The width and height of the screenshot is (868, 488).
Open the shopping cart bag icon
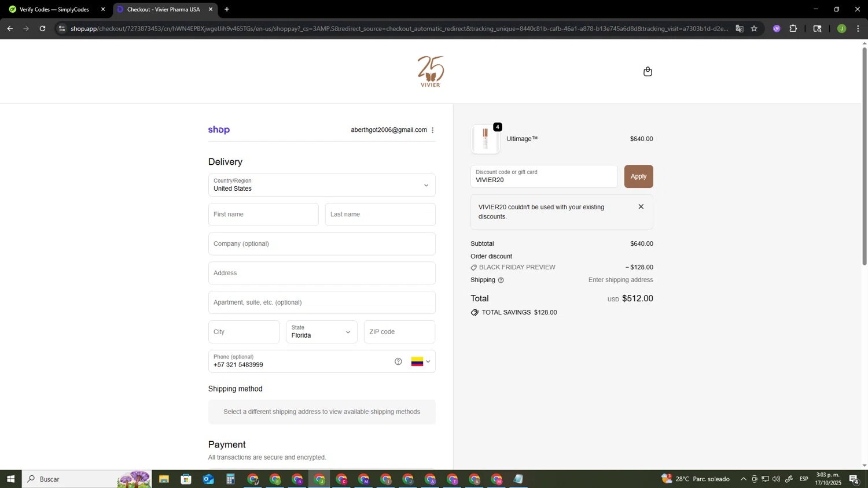coord(648,72)
